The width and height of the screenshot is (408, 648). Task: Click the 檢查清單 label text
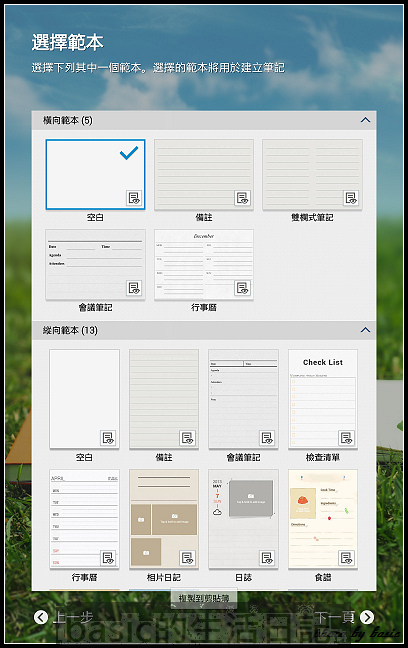(323, 457)
